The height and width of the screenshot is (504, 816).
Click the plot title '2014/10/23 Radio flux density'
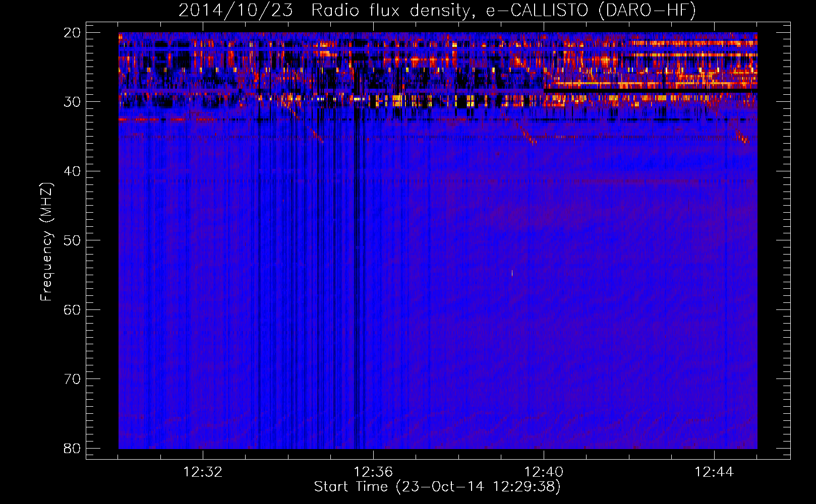(325, 11)
